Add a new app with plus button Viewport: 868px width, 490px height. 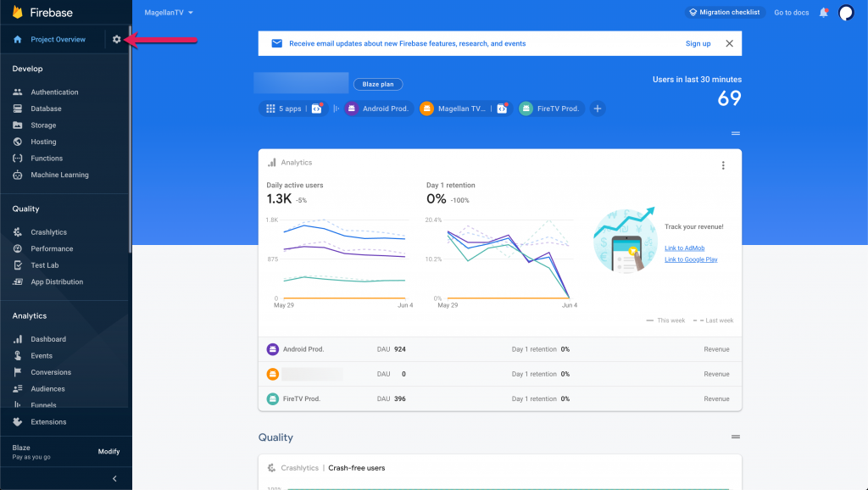(x=598, y=109)
